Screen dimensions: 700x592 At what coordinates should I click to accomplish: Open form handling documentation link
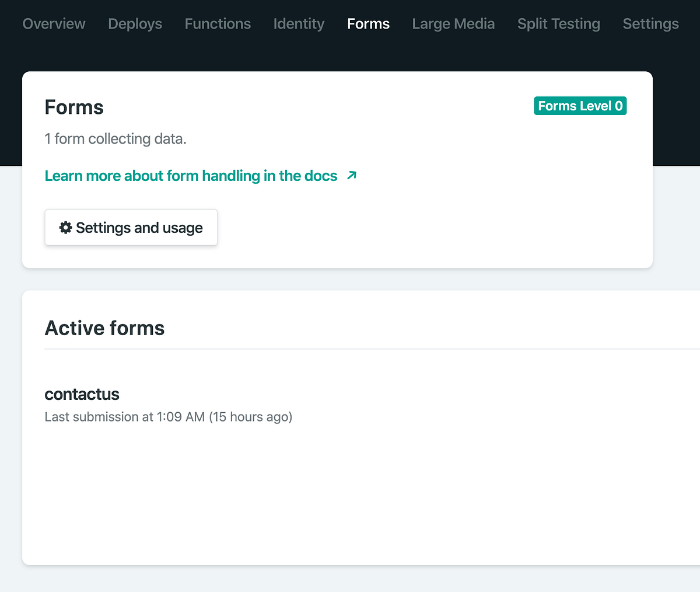pos(191,175)
